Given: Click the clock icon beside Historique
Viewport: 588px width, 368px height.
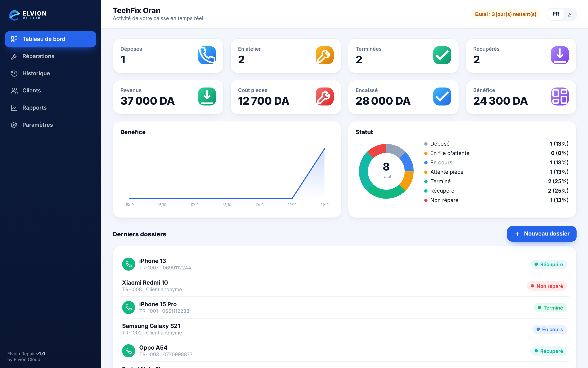Looking at the screenshot, I should click(14, 74).
